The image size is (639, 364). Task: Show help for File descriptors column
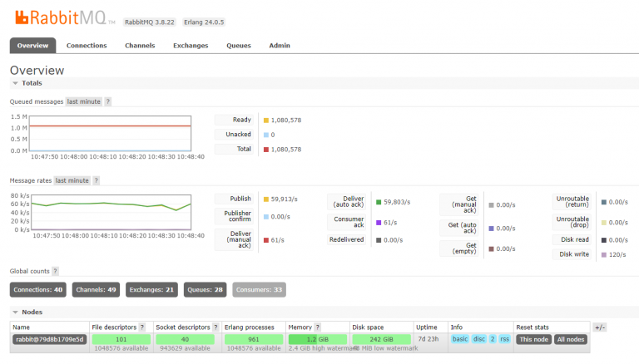[x=141, y=327]
